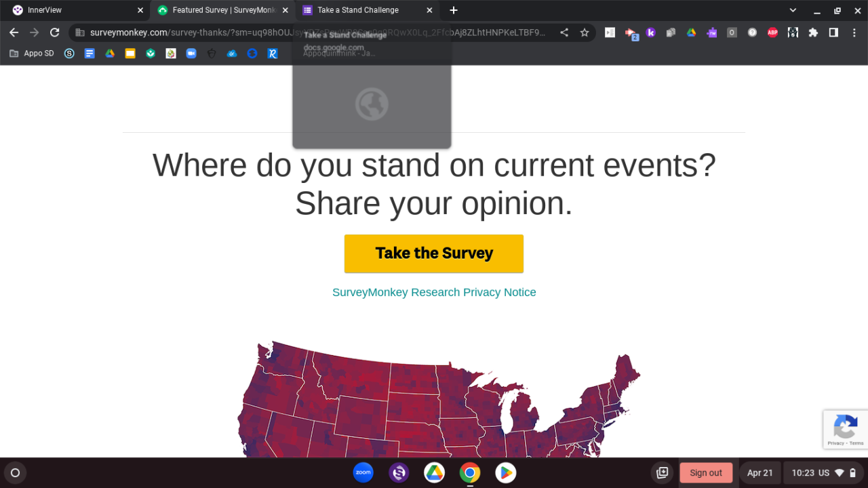Screen dimensions: 868x488
Task: Bookmark this page with the star
Action: 585,33
